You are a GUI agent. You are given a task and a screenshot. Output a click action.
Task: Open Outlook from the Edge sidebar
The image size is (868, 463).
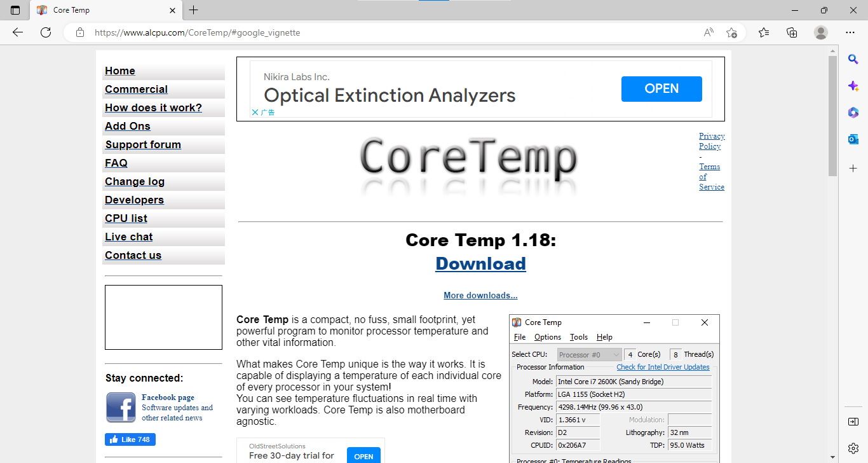tap(853, 139)
